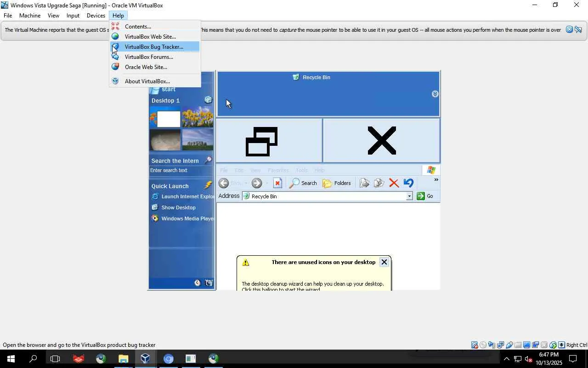The image size is (588, 368).
Task: Open the Address bar dropdown arrow
Action: [409, 196]
